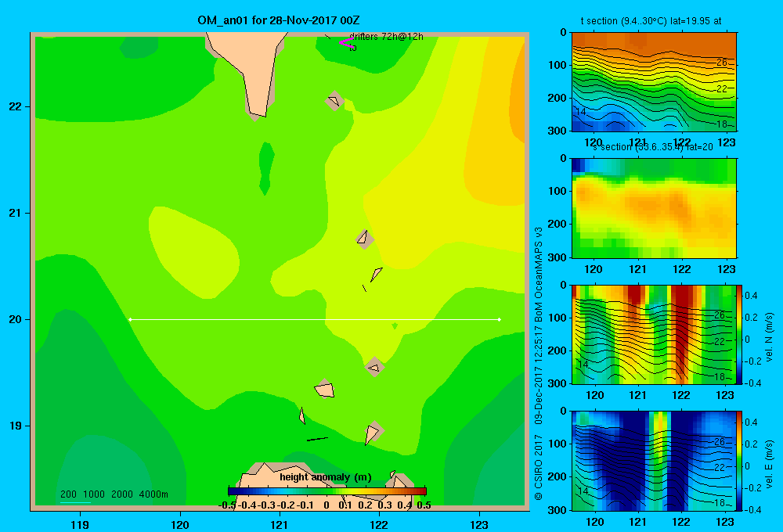Click the 'vel. N (m/s)' axis label
This screenshot has width=783, height=532.
[x=769, y=337]
